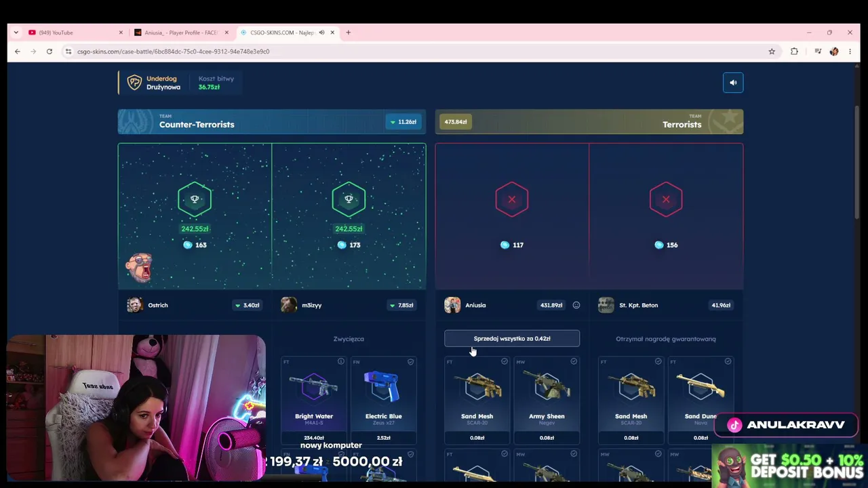Reload the current page
868x488 pixels.
point(50,52)
